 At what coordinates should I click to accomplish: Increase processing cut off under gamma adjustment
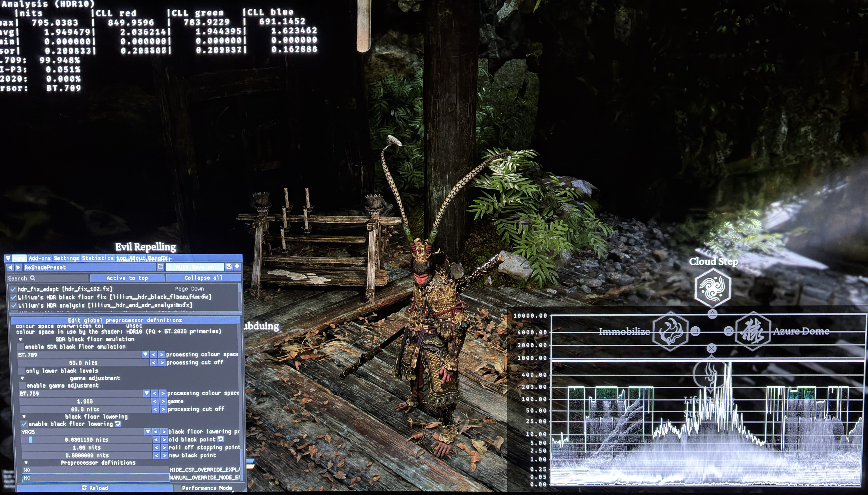point(163,409)
